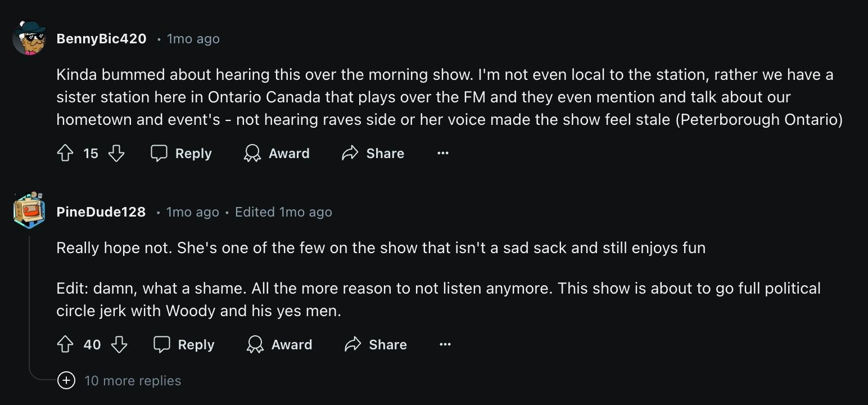This screenshot has height=405, width=868.
Task: Open BennyBic420's username link
Action: tap(101, 38)
